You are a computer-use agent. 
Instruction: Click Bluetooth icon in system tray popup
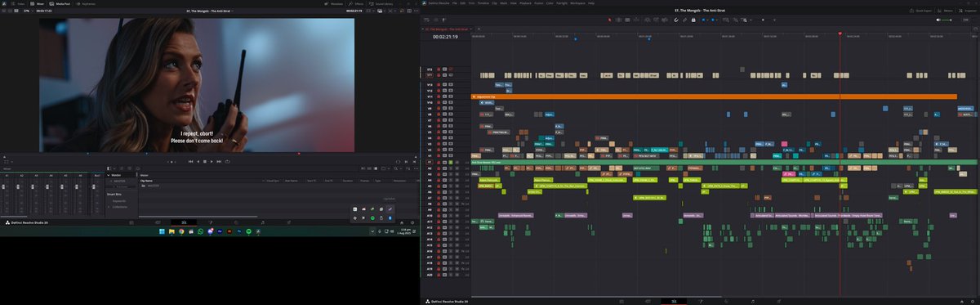390,218
